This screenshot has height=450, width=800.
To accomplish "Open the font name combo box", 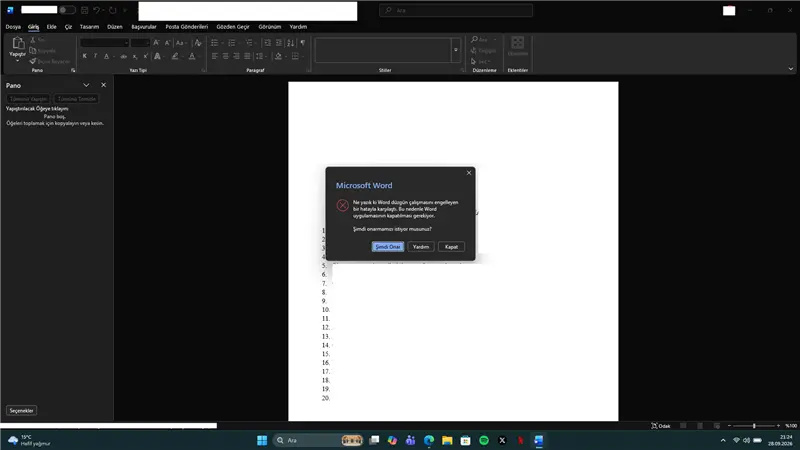I will pyautogui.click(x=105, y=43).
